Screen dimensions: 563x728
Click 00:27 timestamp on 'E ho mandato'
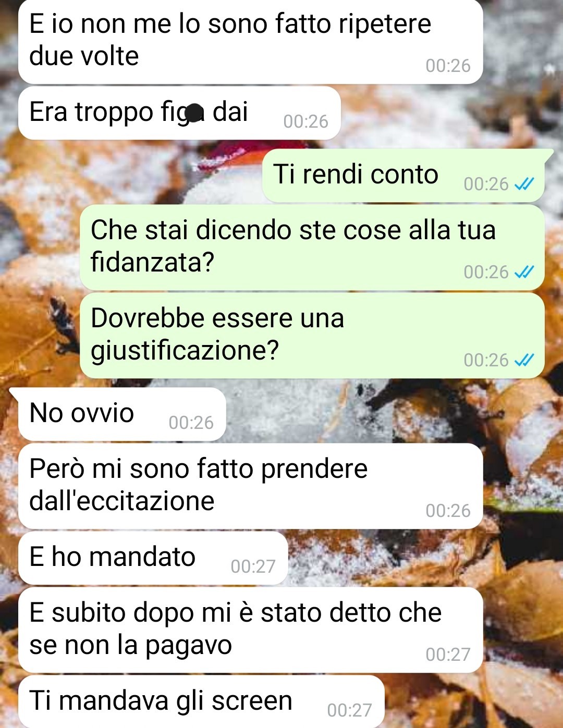[x=253, y=566]
